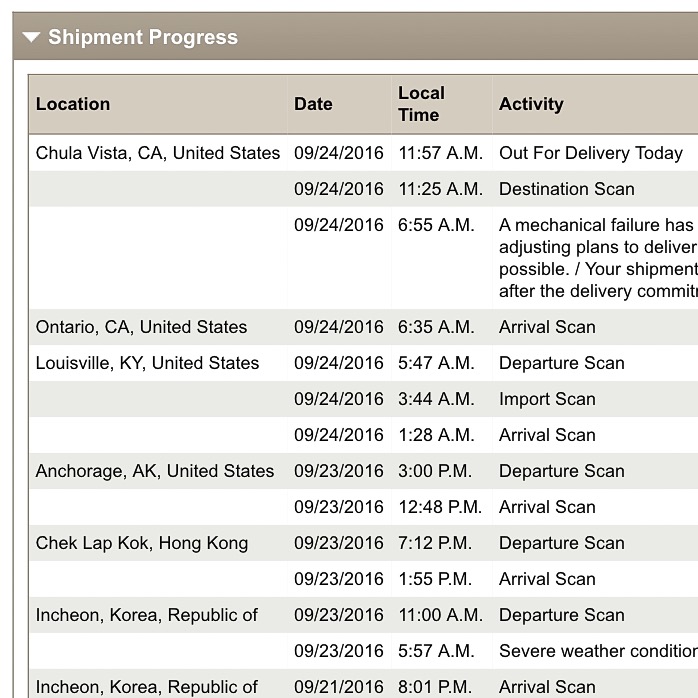Click the 7:12 P.M. time cell
The height and width of the screenshot is (698, 698).
pos(434,543)
